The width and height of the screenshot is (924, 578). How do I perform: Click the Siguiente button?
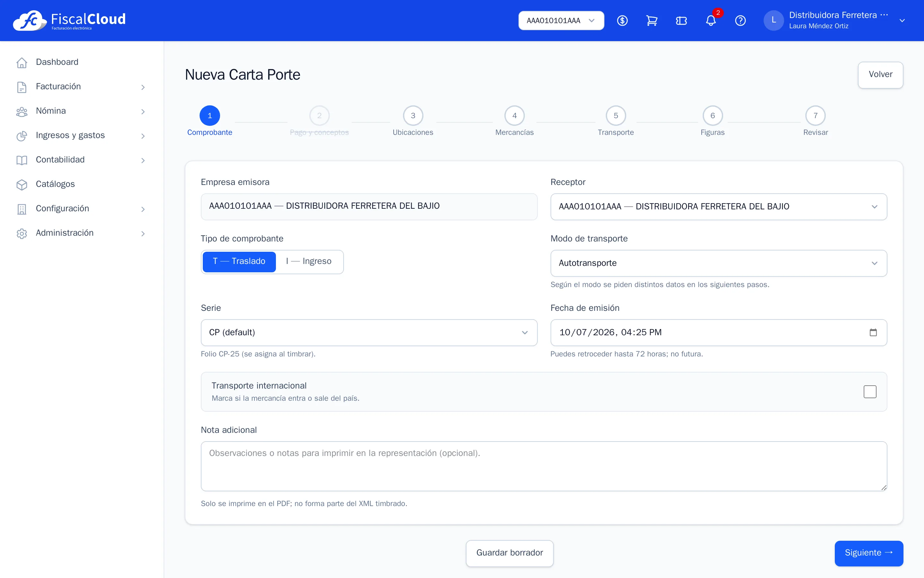pyautogui.click(x=868, y=553)
